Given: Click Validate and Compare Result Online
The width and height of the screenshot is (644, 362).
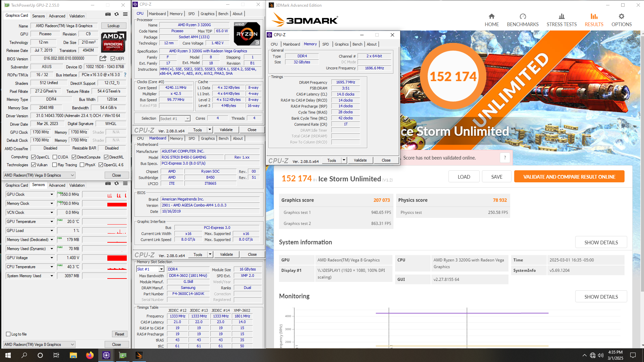Looking at the screenshot, I should click(569, 177).
